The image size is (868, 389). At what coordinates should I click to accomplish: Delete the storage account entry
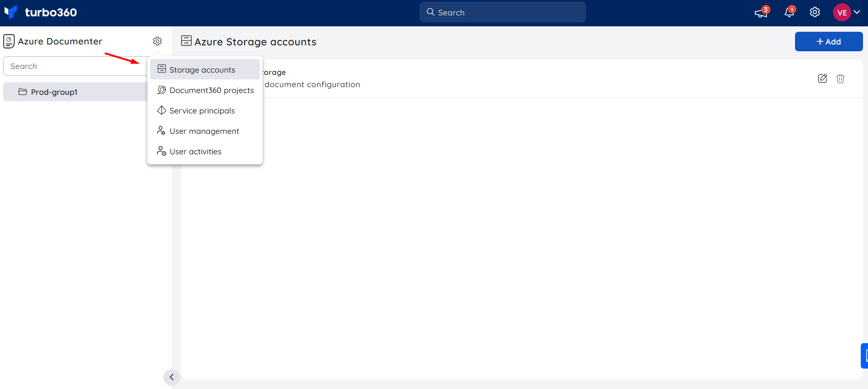click(x=840, y=79)
